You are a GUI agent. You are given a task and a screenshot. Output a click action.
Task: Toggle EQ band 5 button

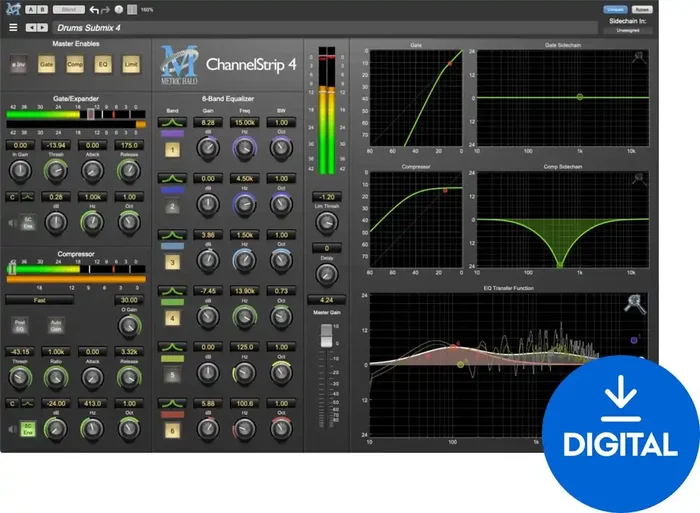172,375
